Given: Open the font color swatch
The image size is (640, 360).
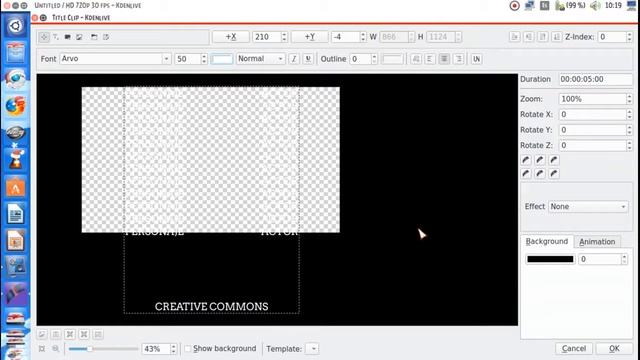Looking at the screenshot, I should pyautogui.click(x=222, y=59).
